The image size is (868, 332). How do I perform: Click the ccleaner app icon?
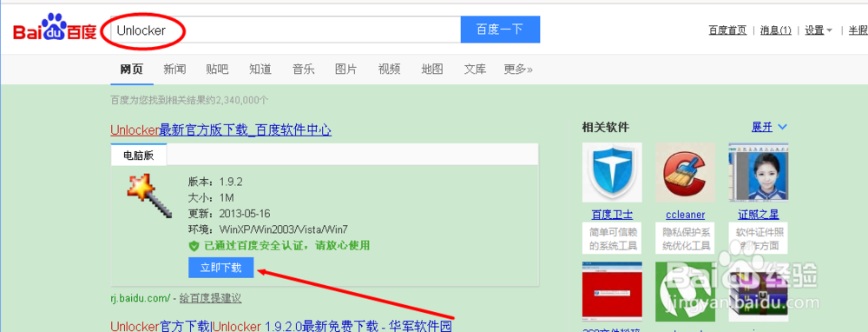point(686,172)
